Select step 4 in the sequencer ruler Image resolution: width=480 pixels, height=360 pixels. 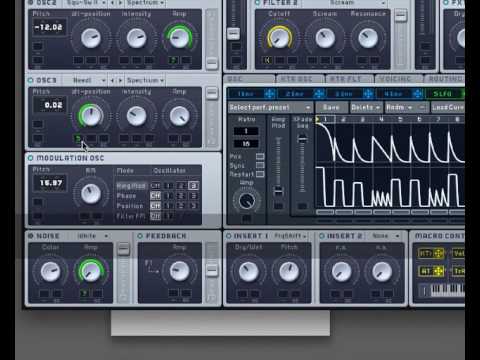click(x=382, y=119)
